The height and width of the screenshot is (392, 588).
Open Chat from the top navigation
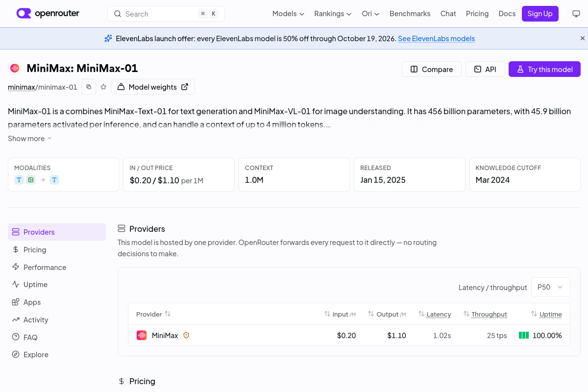448,14
